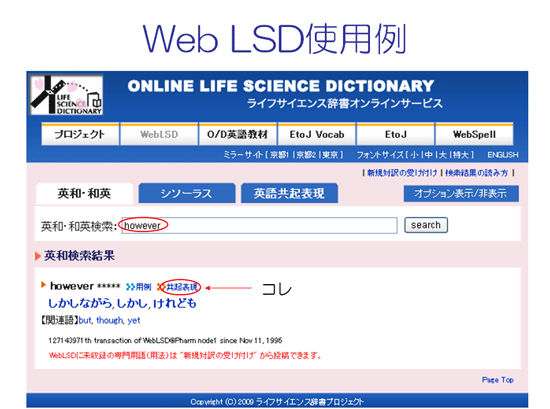Open related word but
Screen dimensions: 550x409
coord(85,320)
